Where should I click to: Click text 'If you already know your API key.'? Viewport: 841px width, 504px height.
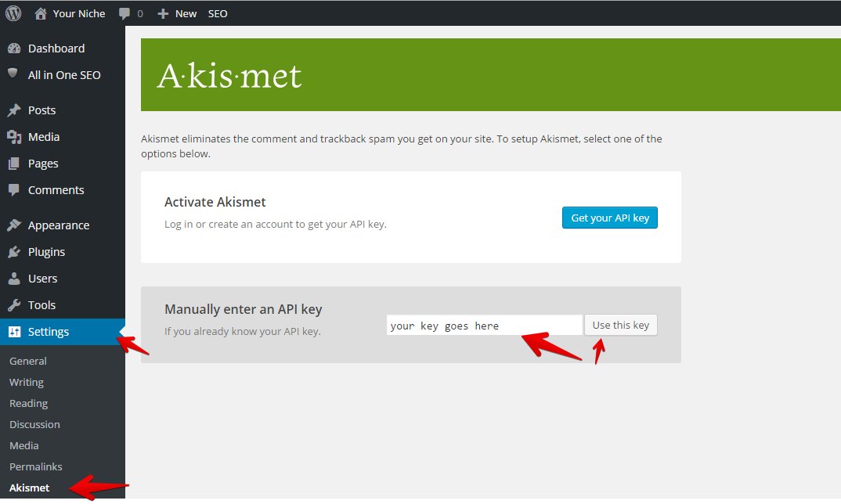point(243,331)
